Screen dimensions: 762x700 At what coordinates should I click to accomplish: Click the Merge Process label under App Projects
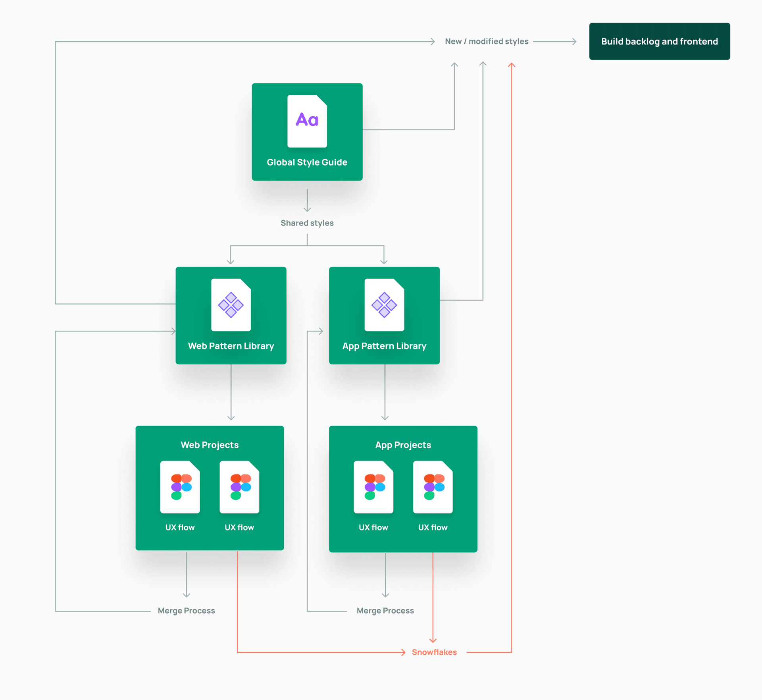click(385, 610)
